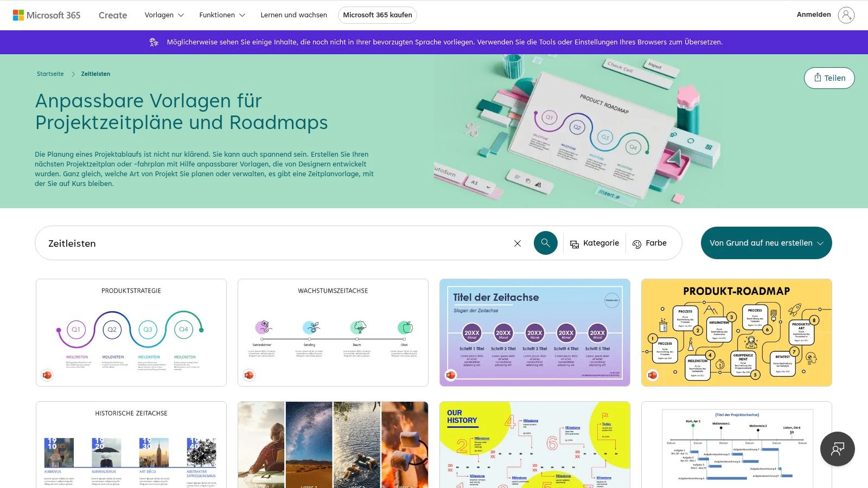Open Lernen und wachsen
868x488 pixels.
293,15
